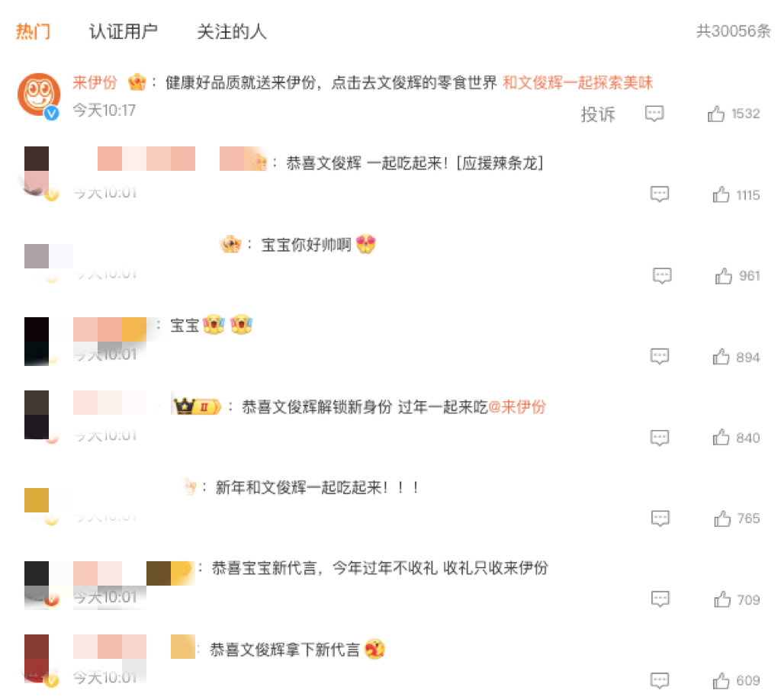Reply to the 收礼只收来伊份 comment

[x=660, y=599]
